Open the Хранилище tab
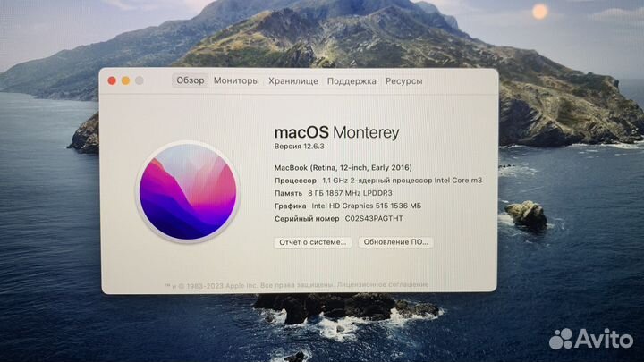This screenshot has height=362, width=644. click(293, 80)
